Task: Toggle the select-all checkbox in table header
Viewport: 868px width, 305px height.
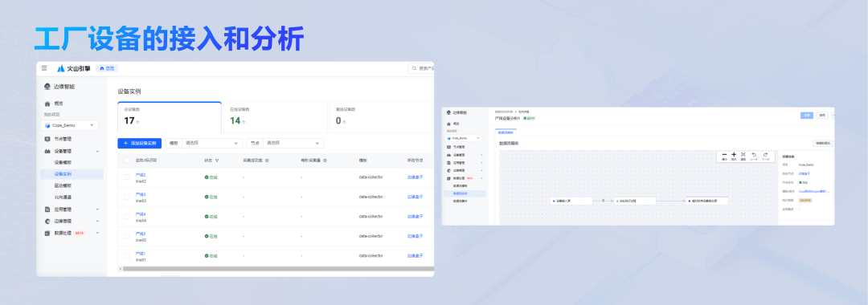Action: tap(127, 161)
